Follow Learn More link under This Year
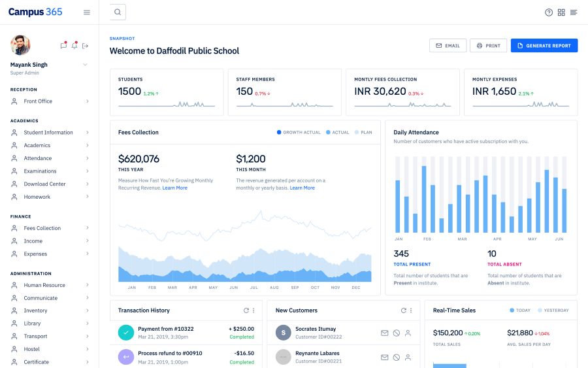Image resolution: width=588 pixels, height=368 pixels. pos(174,188)
